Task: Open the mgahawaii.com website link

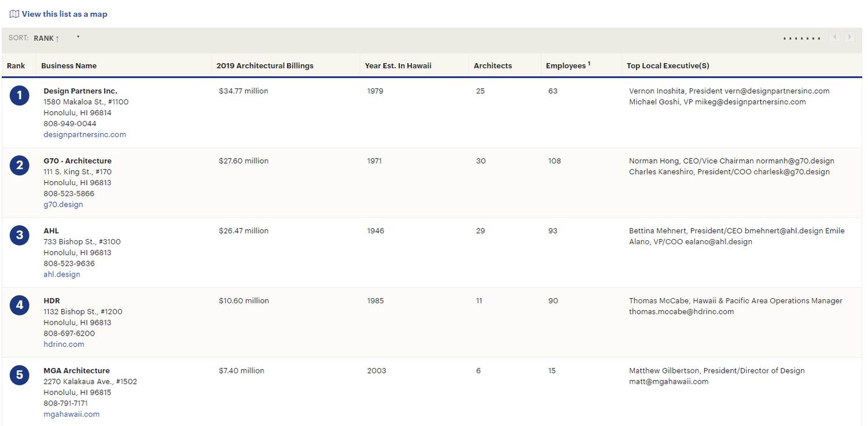Action: pyautogui.click(x=71, y=414)
